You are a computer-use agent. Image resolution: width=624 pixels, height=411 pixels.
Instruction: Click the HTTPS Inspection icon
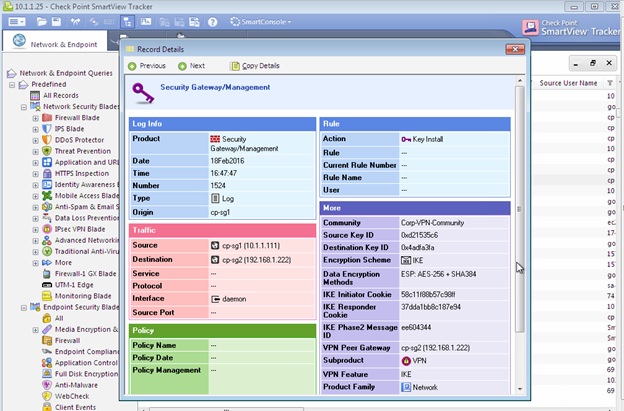point(47,173)
